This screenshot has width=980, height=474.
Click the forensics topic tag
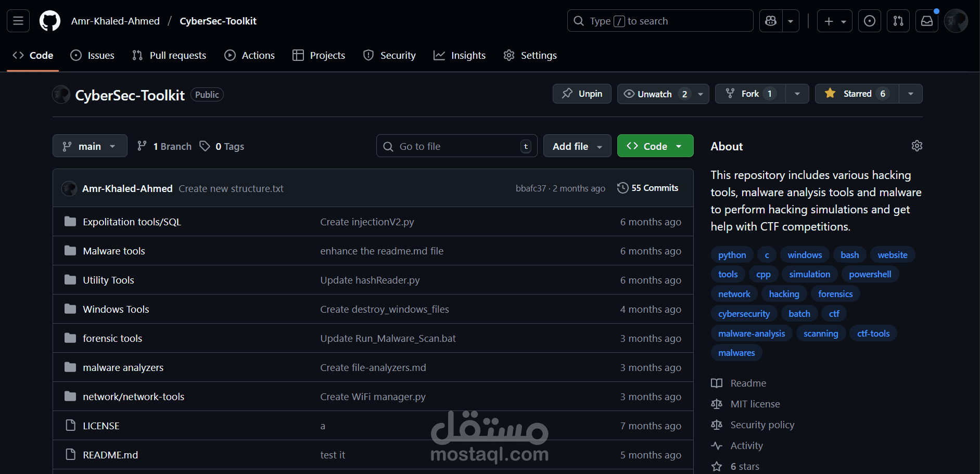835,294
